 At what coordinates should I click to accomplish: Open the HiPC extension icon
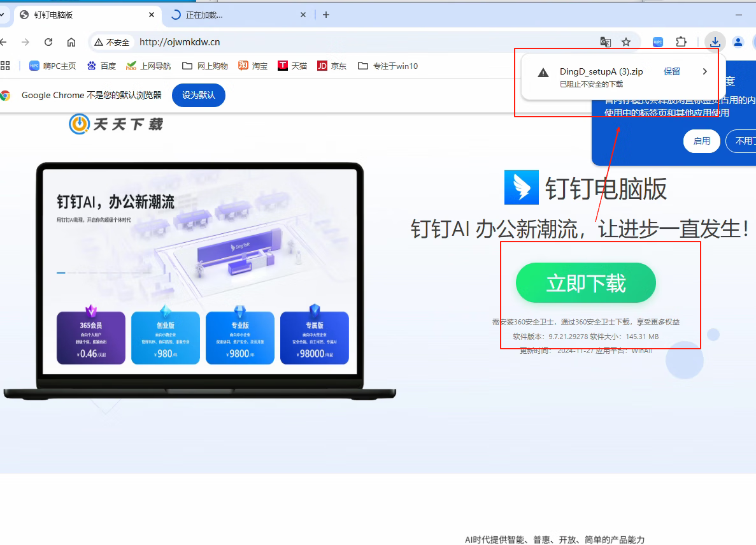point(658,42)
